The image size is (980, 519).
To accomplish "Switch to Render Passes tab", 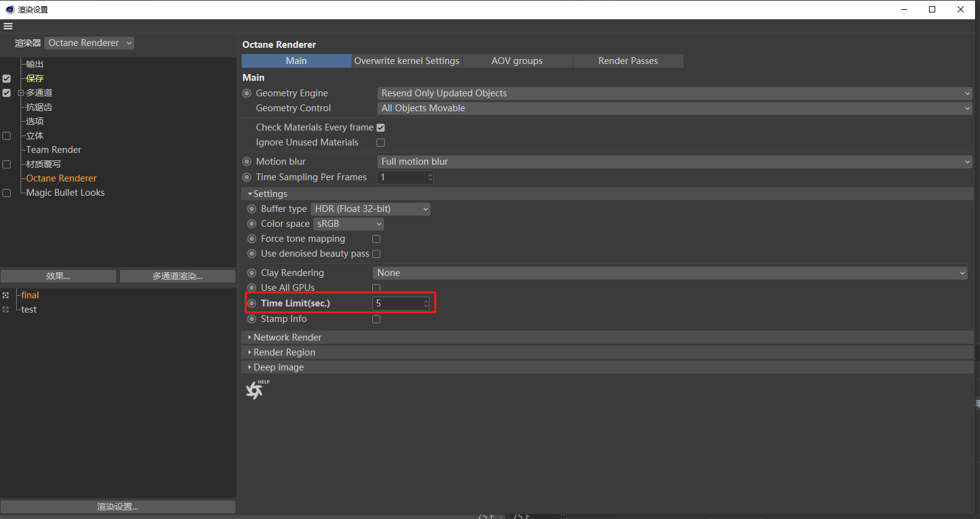I will [x=628, y=61].
